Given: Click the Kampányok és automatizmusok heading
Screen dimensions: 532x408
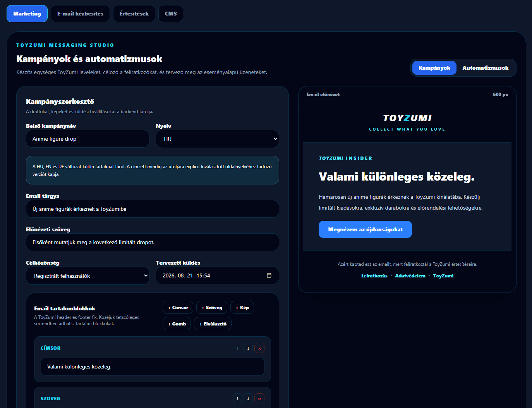Looking at the screenshot, I should click(89, 59).
